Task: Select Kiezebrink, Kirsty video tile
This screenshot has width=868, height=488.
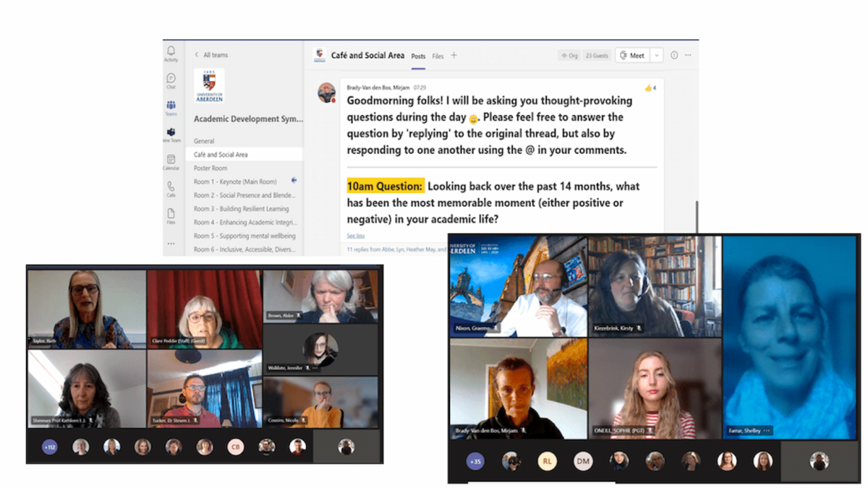Action: (x=655, y=286)
